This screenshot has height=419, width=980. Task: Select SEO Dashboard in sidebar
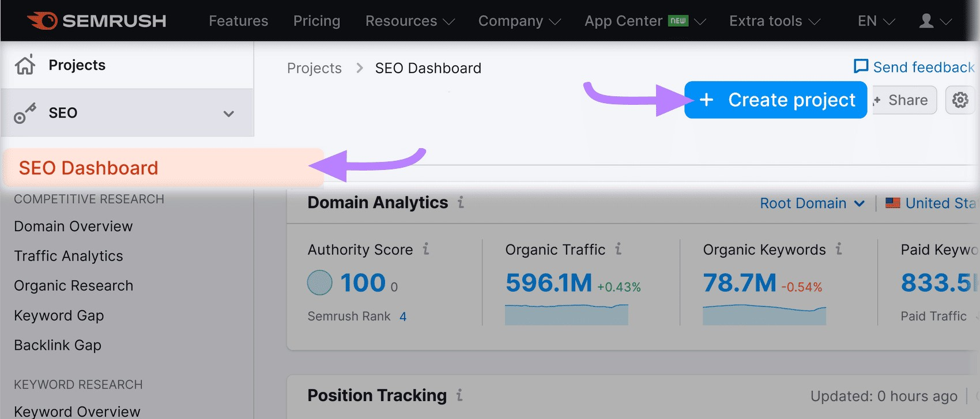(x=164, y=168)
